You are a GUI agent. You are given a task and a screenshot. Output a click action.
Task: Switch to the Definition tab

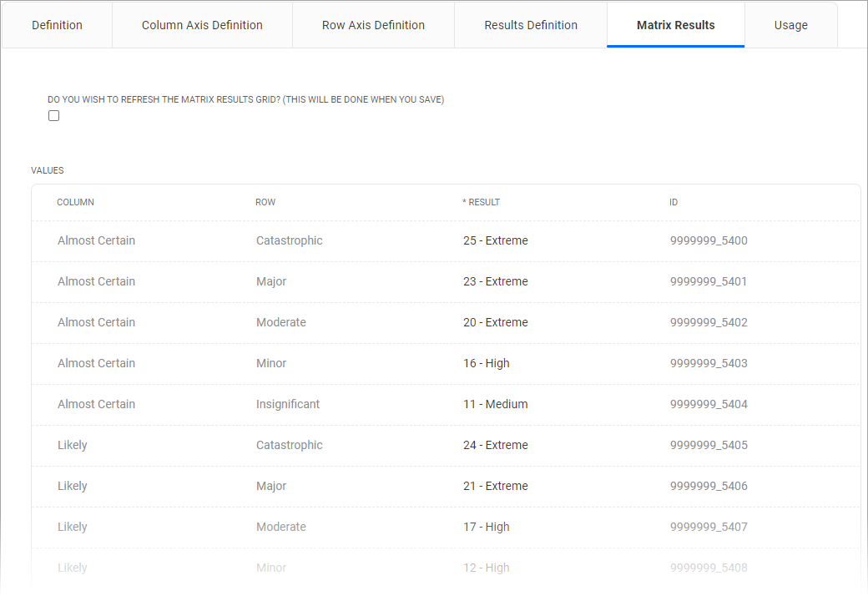(x=57, y=25)
